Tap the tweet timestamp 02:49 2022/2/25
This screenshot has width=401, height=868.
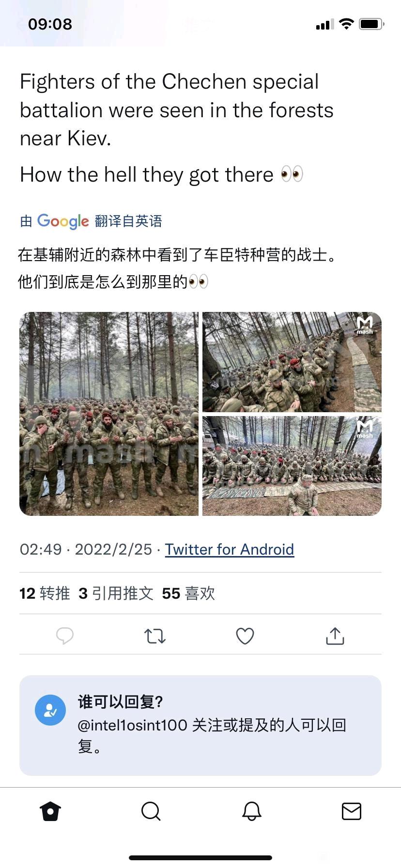point(86,549)
